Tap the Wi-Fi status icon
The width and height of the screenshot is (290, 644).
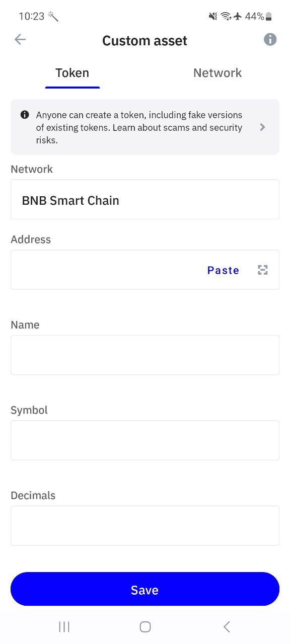226,17
